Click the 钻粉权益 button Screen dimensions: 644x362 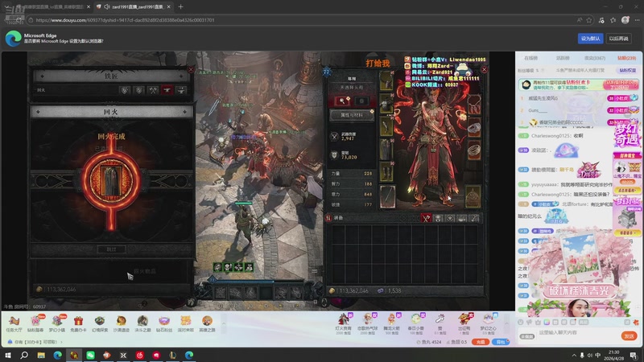click(x=628, y=71)
